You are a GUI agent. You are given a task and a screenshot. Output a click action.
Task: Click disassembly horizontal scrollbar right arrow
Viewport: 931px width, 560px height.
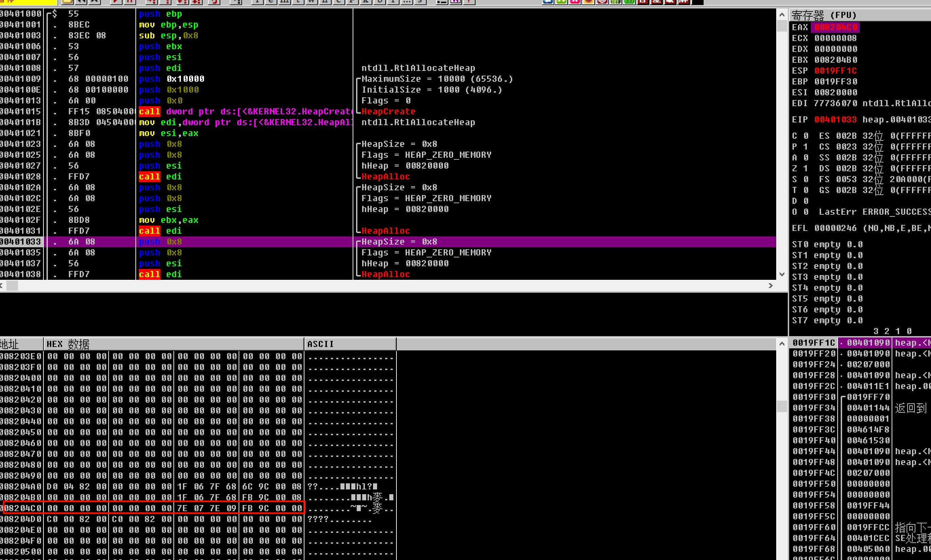click(x=770, y=286)
